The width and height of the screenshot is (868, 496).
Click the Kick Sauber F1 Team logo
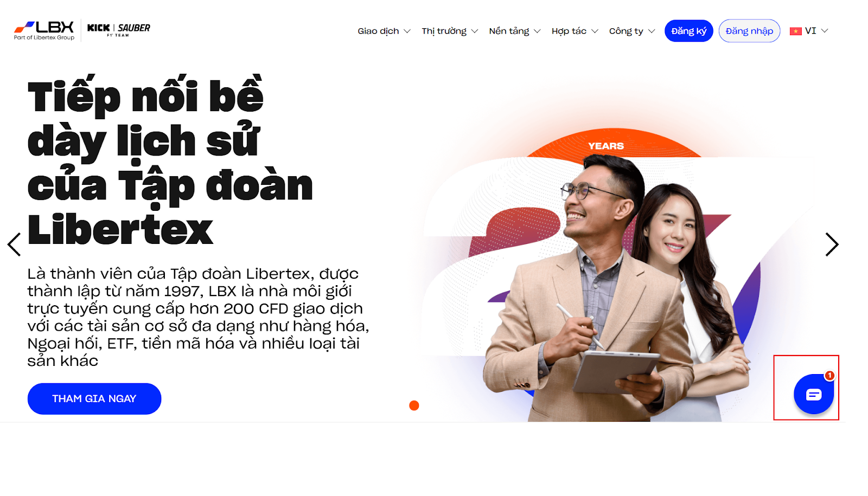pyautogui.click(x=119, y=30)
